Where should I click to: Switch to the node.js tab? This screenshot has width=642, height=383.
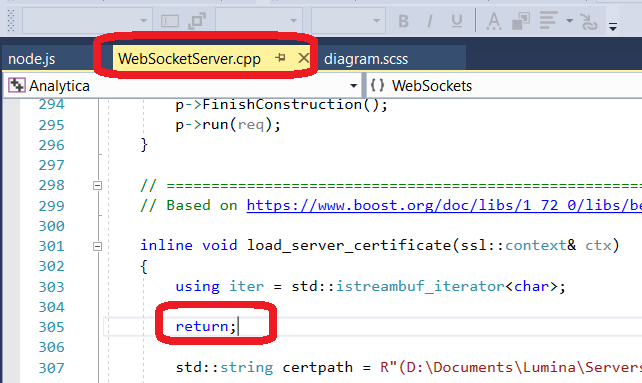[x=32, y=59]
